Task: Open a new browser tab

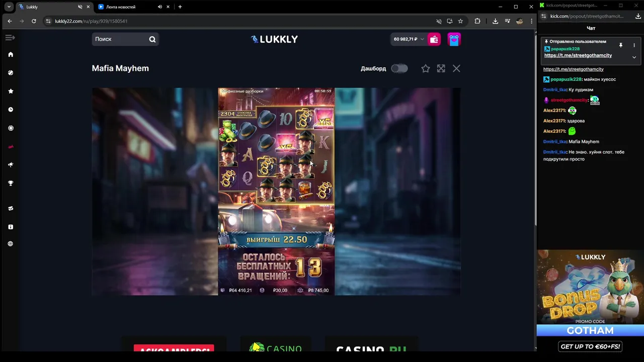Action: [x=180, y=7]
